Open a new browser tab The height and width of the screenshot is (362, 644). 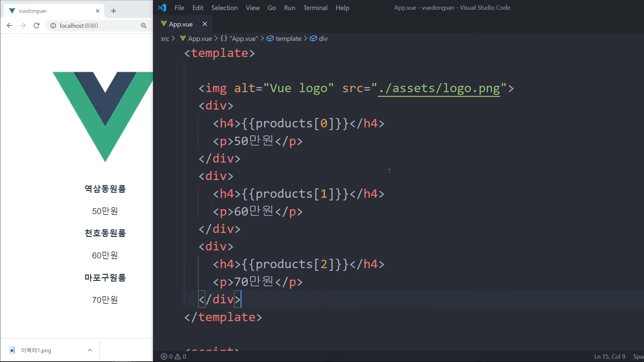[113, 11]
